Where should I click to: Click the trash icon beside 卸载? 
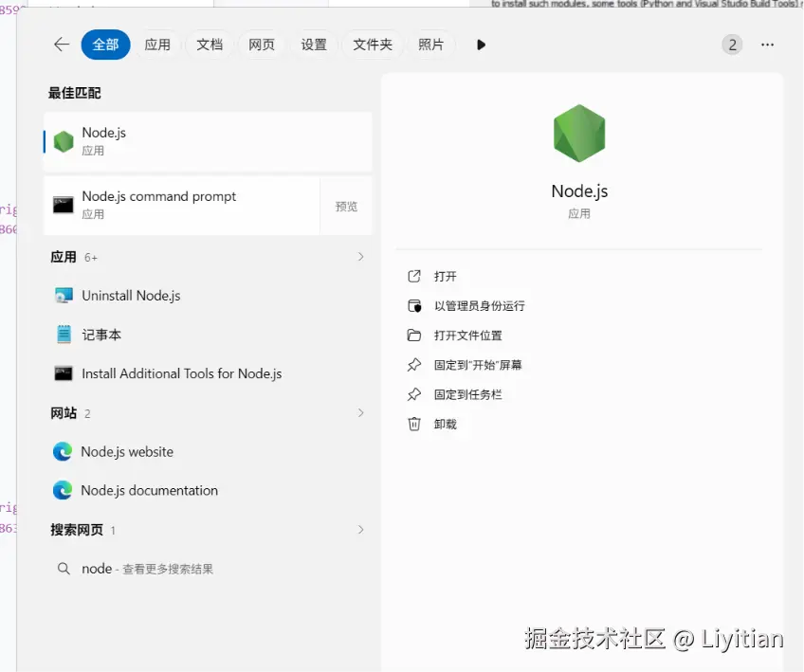click(x=414, y=424)
